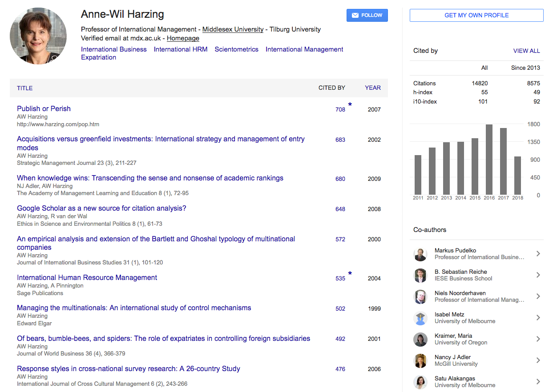Click Anne-Wil Harzing's profile photo

coord(38,36)
